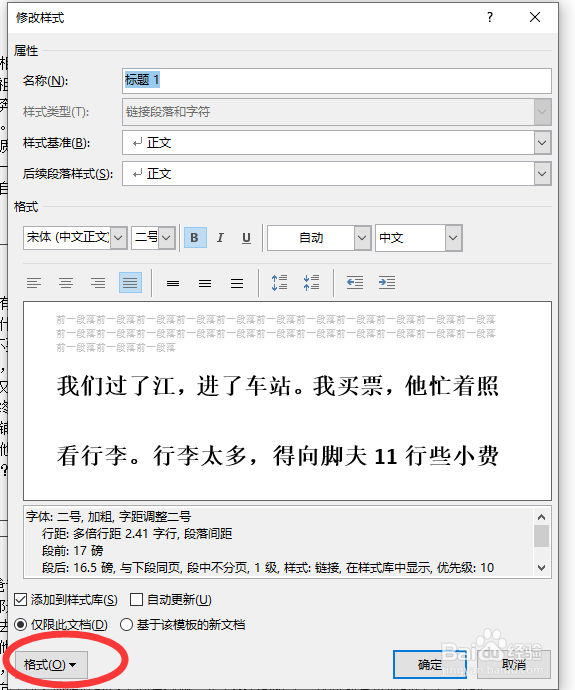
Task: Align paragraph text left
Action: (34, 283)
